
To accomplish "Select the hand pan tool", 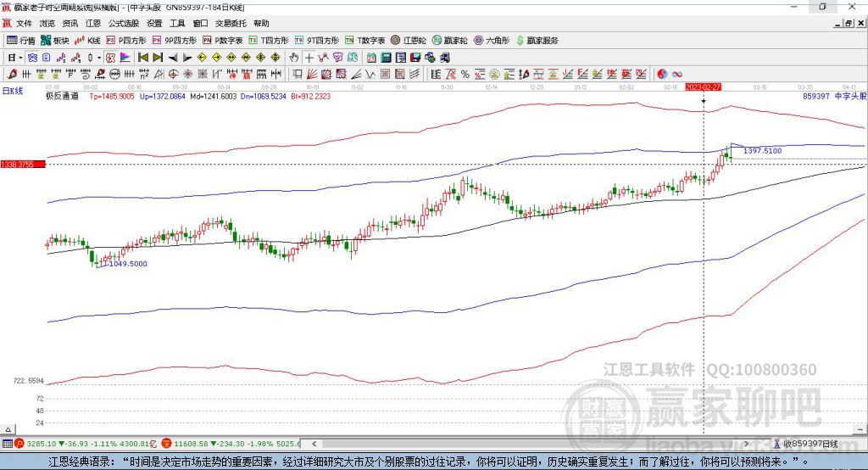I will coord(294,58).
